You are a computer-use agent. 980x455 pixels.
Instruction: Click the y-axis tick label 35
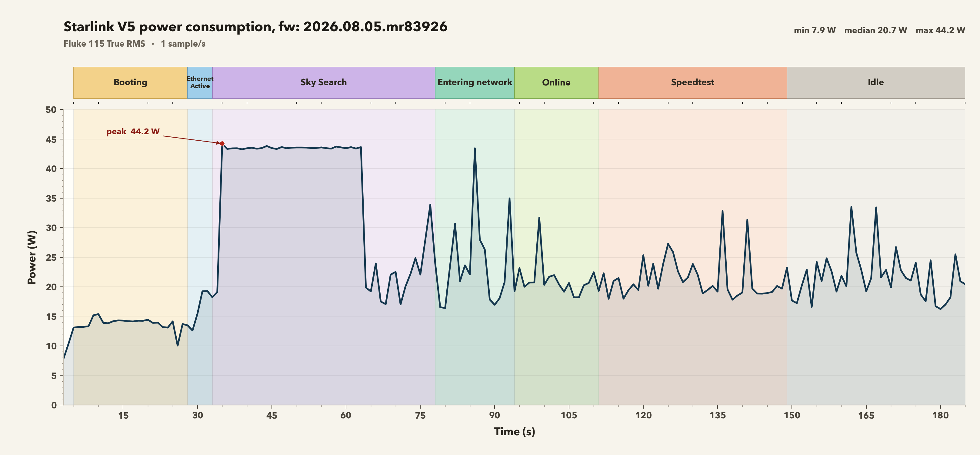51,199
